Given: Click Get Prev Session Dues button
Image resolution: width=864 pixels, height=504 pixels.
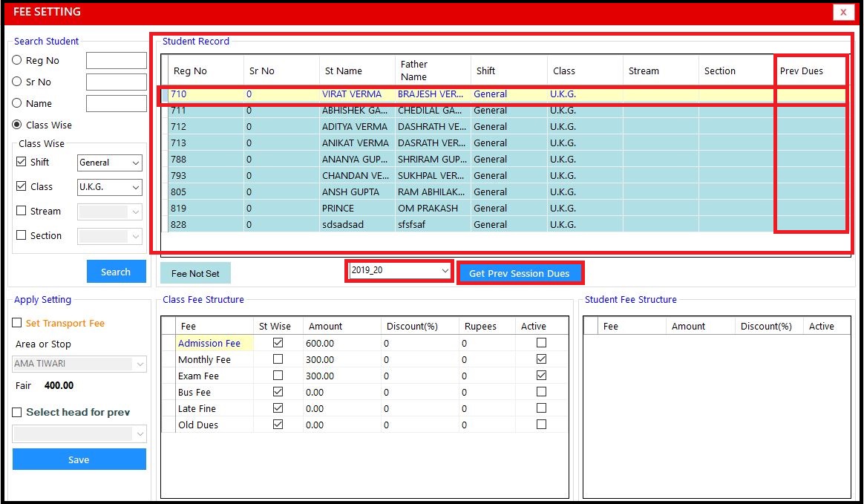Looking at the screenshot, I should (520, 273).
